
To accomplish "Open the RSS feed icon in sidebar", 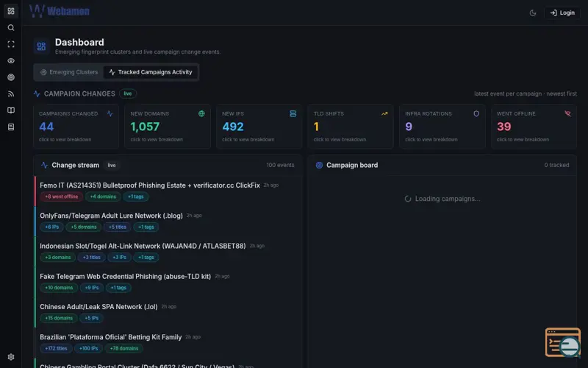I will (x=11, y=94).
